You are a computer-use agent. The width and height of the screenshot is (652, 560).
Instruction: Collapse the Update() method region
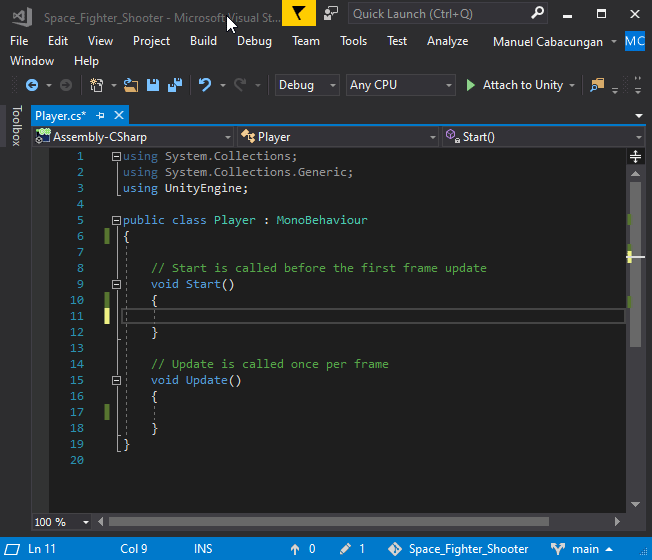pos(116,380)
